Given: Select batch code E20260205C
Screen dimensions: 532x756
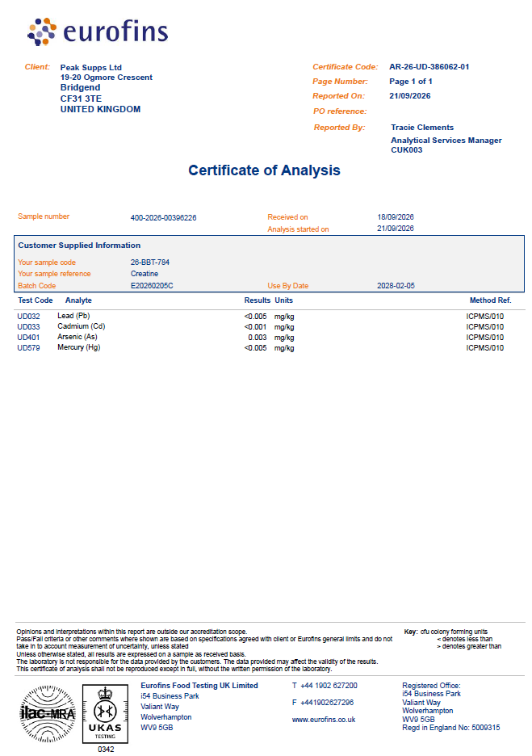Looking at the screenshot, I should click(152, 285).
